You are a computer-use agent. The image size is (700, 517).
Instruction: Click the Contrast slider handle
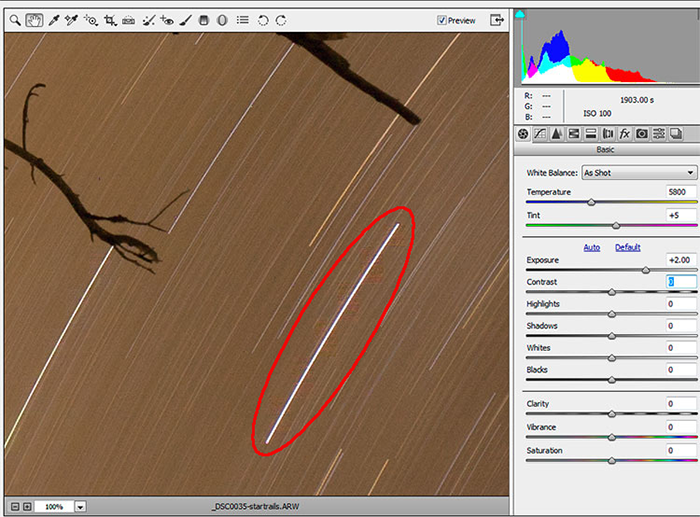612,292
